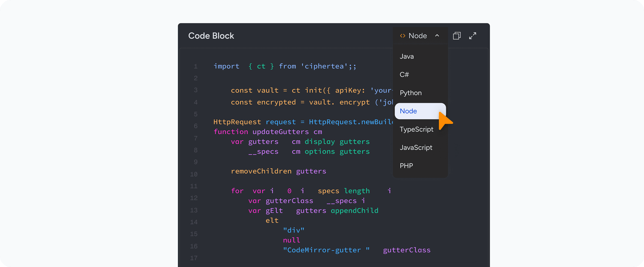
Task: Click the Code Block title
Action: (x=211, y=36)
